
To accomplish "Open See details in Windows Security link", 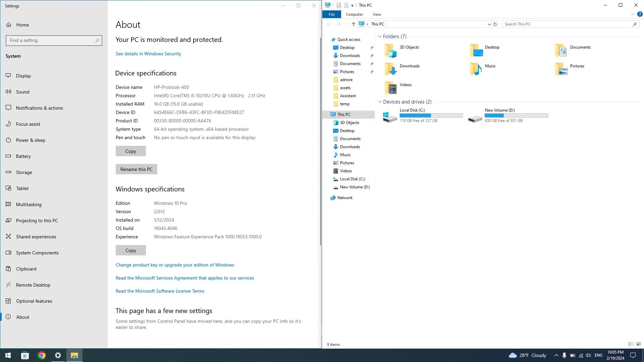I will (x=148, y=54).
